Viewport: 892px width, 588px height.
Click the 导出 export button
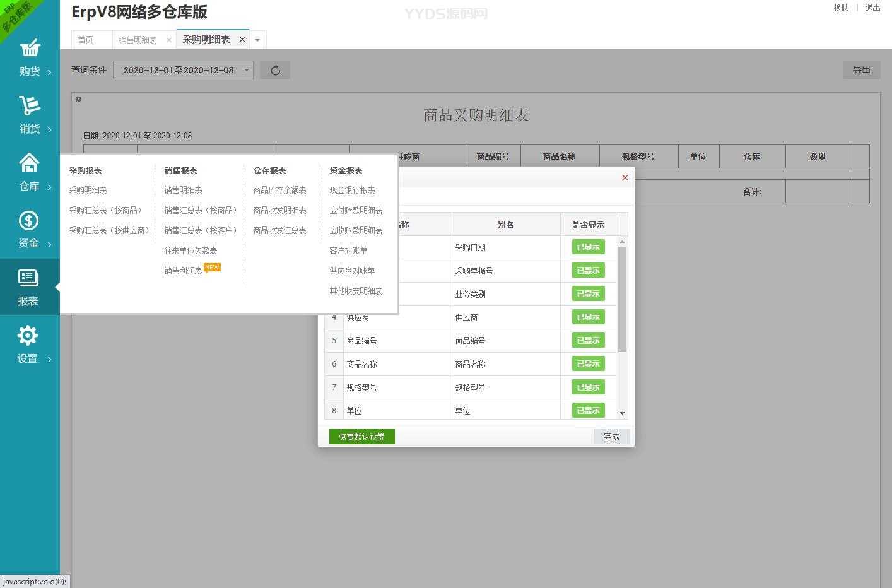pyautogui.click(x=861, y=69)
